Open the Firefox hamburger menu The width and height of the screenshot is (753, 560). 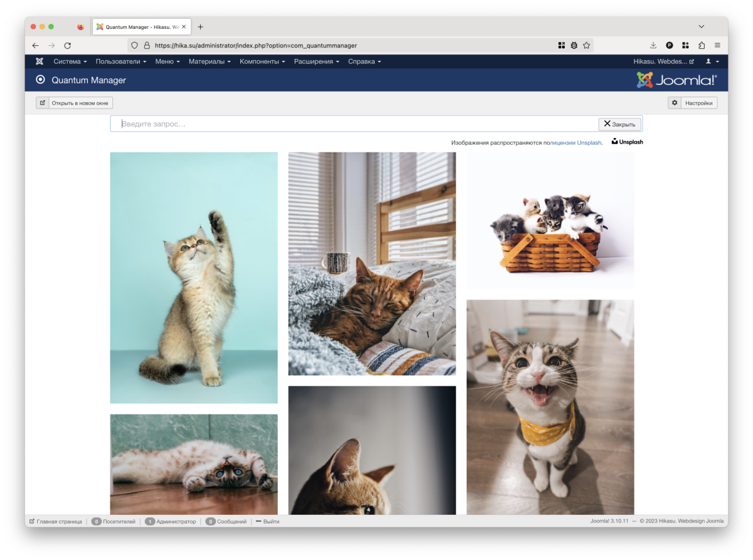[x=717, y=46]
